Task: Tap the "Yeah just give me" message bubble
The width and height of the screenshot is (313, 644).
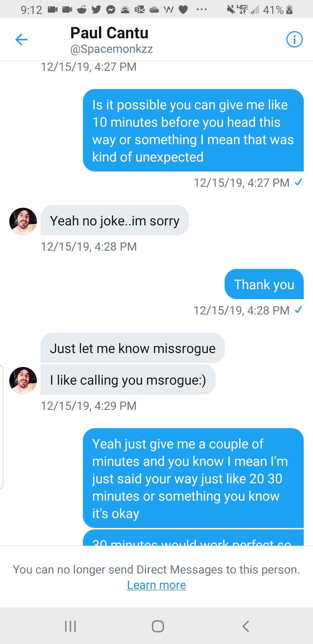Action: pyautogui.click(x=193, y=478)
